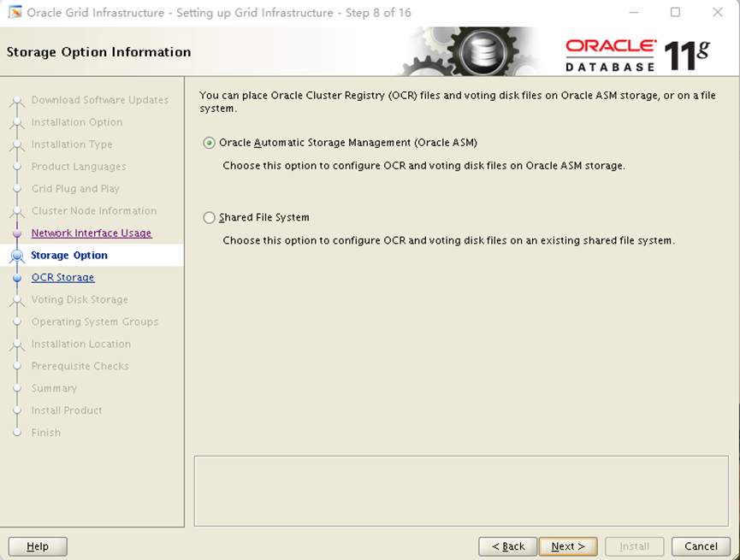Open the OCR Storage step link
This screenshot has width=740, height=560.
coord(62,277)
